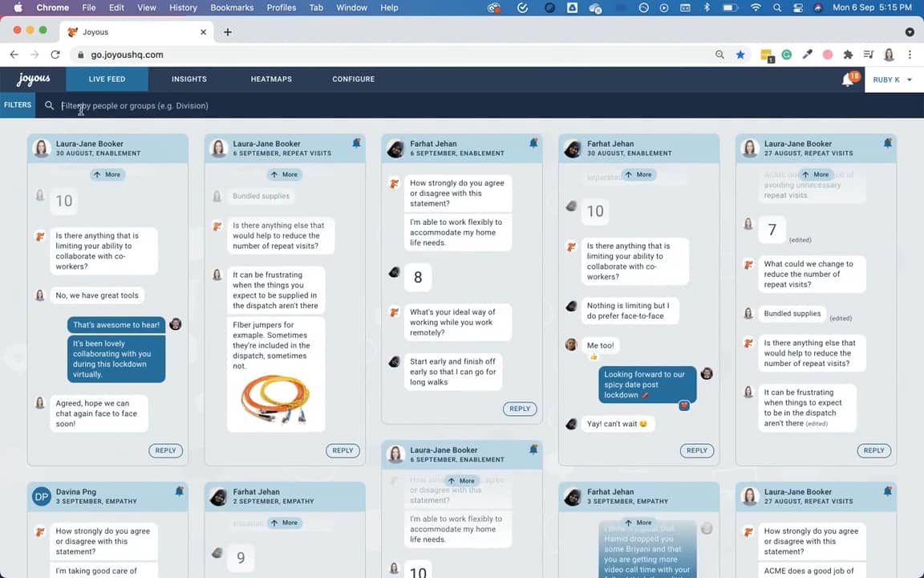Click the Bluetooth icon in menu bar
Image resolution: width=924 pixels, height=578 pixels.
(x=707, y=8)
